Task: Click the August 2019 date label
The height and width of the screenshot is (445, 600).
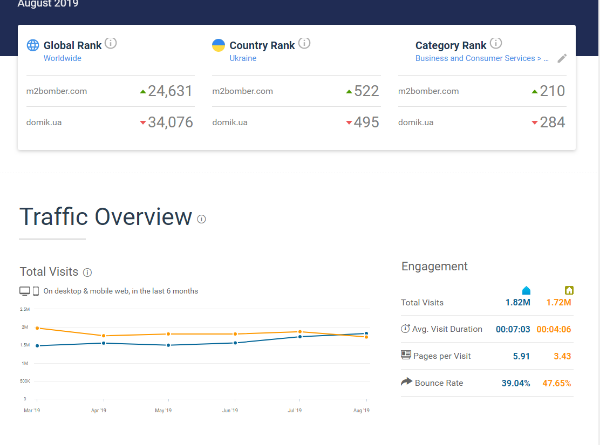Action: (x=48, y=3)
